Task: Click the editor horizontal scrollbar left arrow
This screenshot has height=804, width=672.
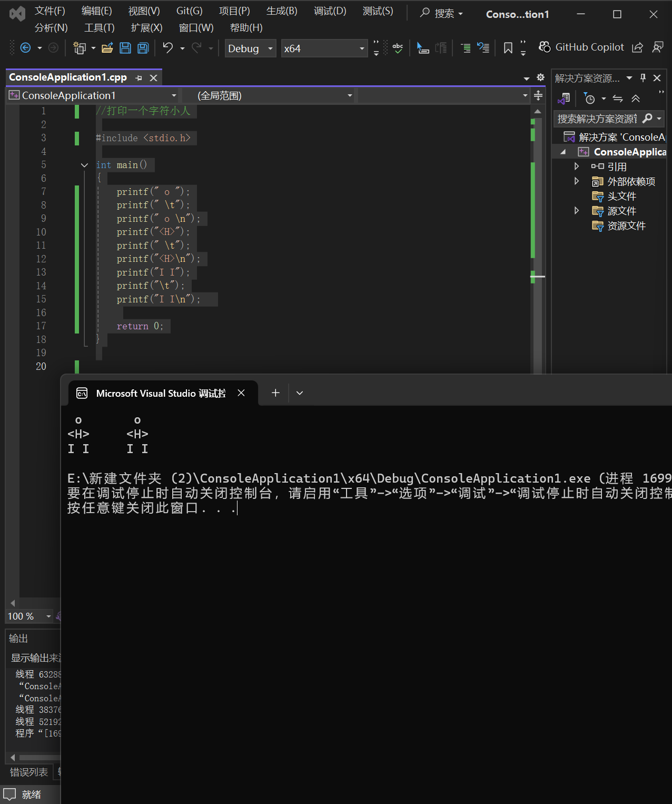Action: [13, 603]
